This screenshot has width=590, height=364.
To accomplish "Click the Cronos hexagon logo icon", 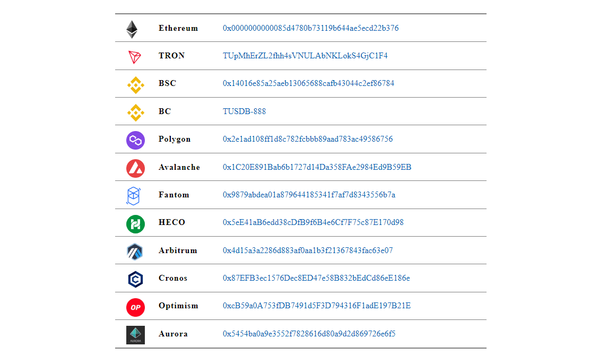I will tap(135, 279).
